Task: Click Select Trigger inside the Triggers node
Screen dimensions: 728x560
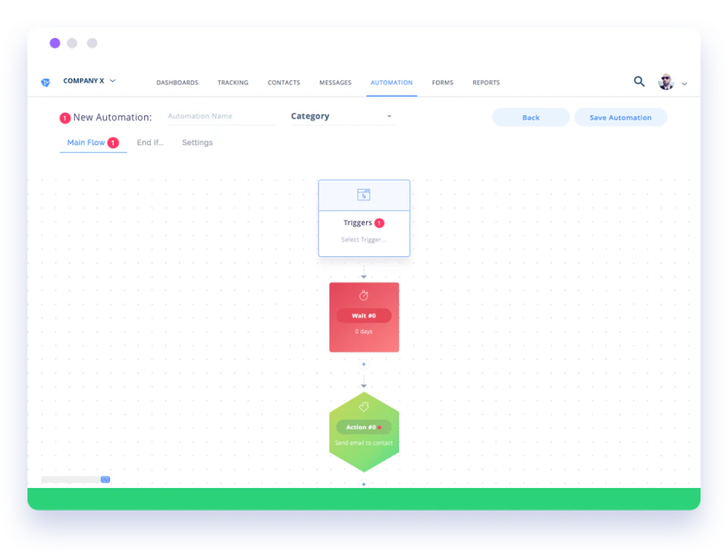Action: pyautogui.click(x=363, y=239)
